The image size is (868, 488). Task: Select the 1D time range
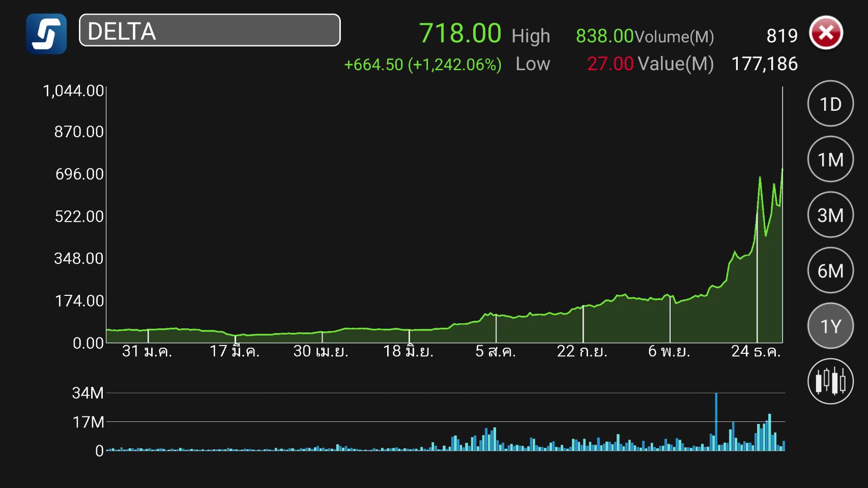(x=830, y=104)
